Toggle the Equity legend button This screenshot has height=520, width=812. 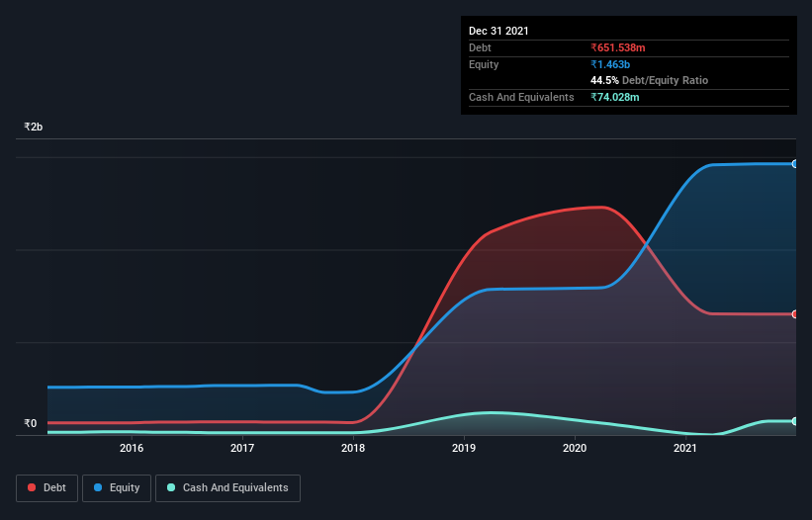117,488
